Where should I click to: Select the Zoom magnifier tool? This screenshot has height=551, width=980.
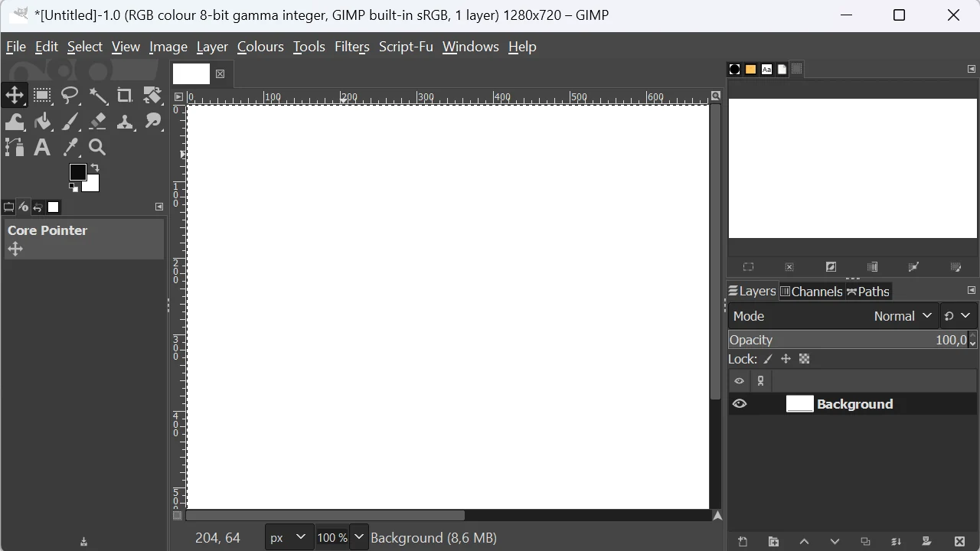(x=98, y=147)
